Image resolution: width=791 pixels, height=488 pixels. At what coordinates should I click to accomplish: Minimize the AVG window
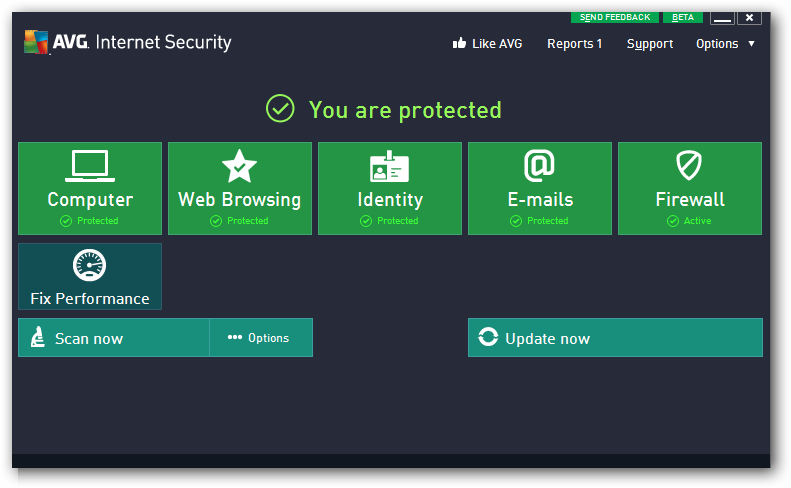pyautogui.click(x=722, y=18)
